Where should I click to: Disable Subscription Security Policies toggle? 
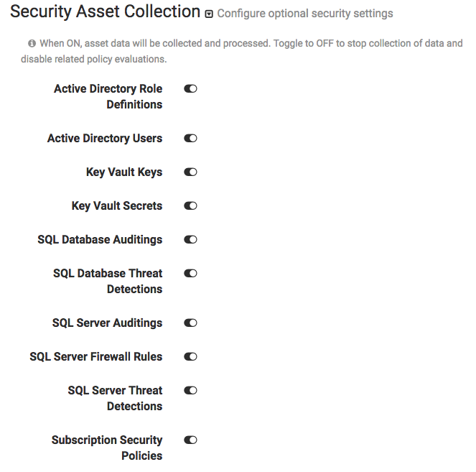[190, 440]
